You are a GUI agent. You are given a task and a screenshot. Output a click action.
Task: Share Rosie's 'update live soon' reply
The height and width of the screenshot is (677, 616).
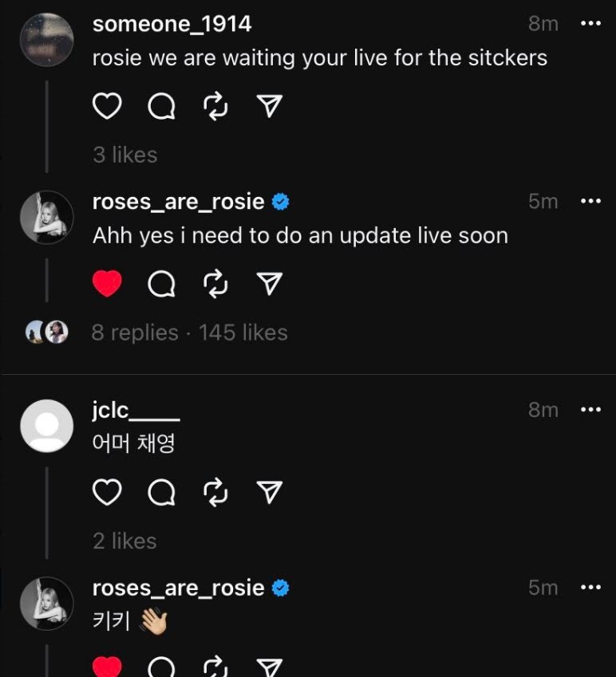click(270, 283)
